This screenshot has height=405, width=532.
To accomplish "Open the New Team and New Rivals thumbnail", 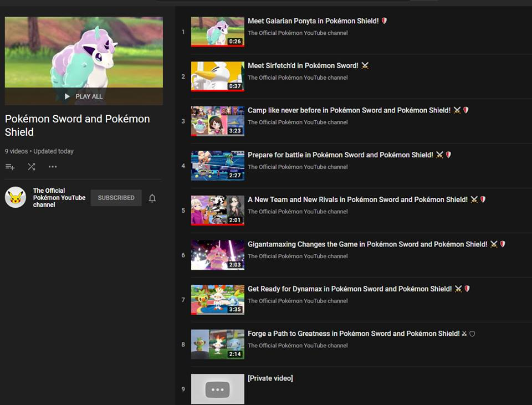I will (x=217, y=211).
